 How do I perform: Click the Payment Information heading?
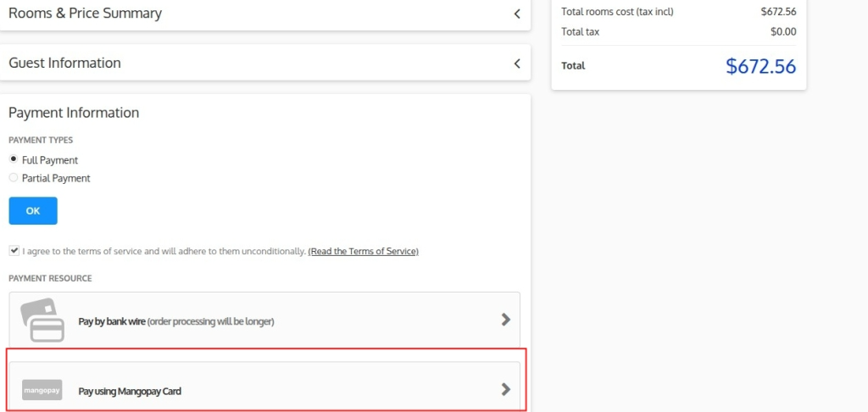(x=74, y=113)
